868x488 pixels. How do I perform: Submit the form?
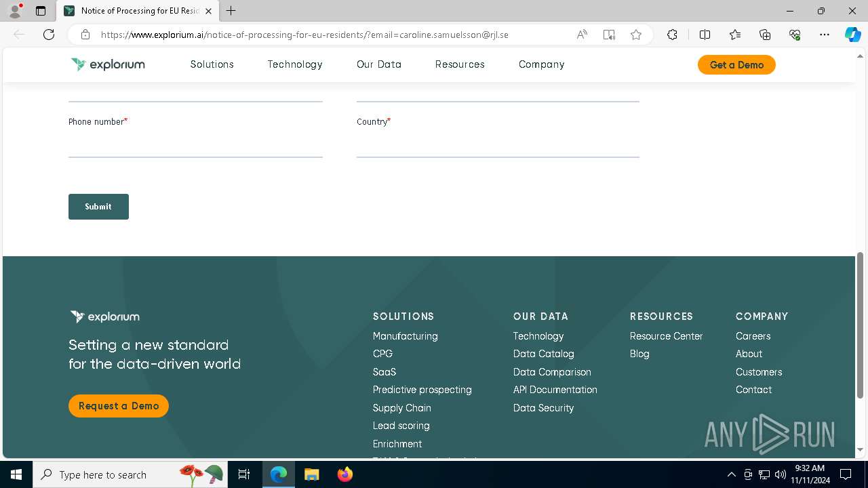point(98,207)
